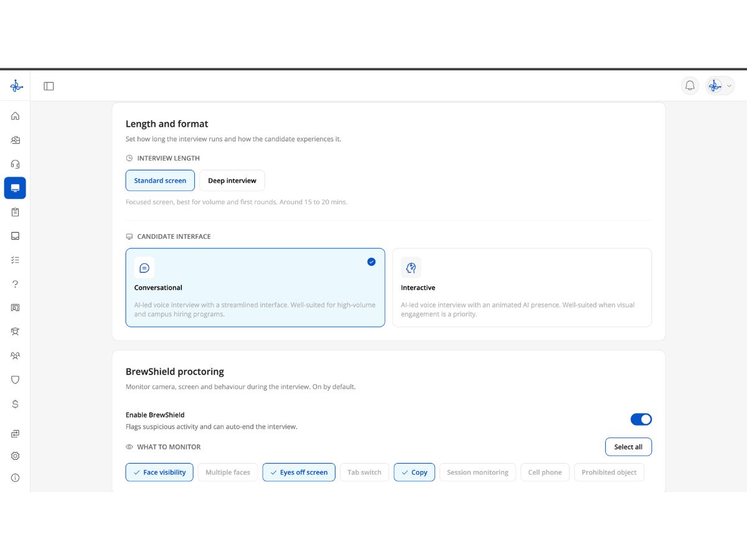Open the notifications bell icon

coord(690,86)
